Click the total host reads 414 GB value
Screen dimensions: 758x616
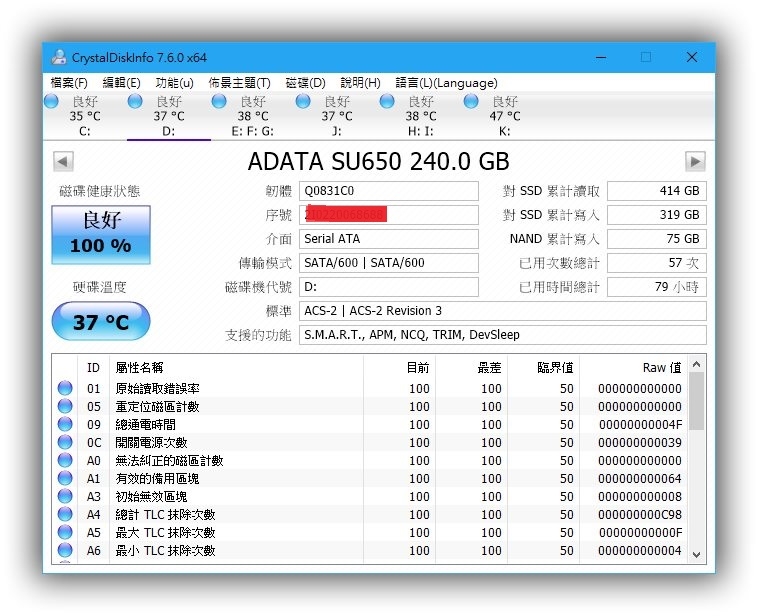[657, 191]
